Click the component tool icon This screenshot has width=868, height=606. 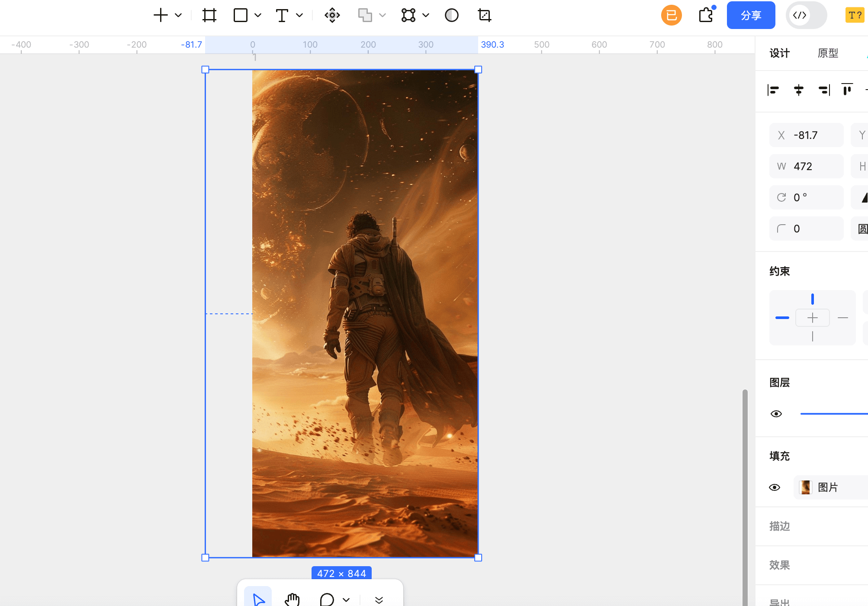332,16
